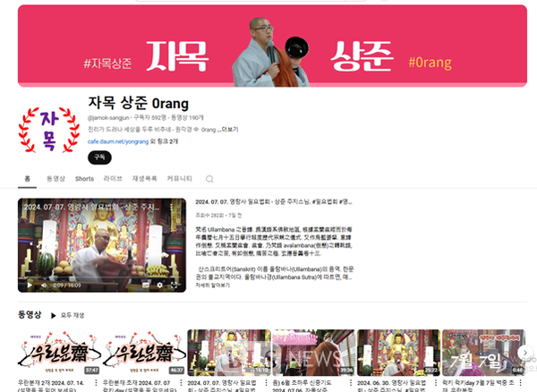
Task: Click the 조회수 282회 • 7일 전 metadata line
Action: pos(218,216)
